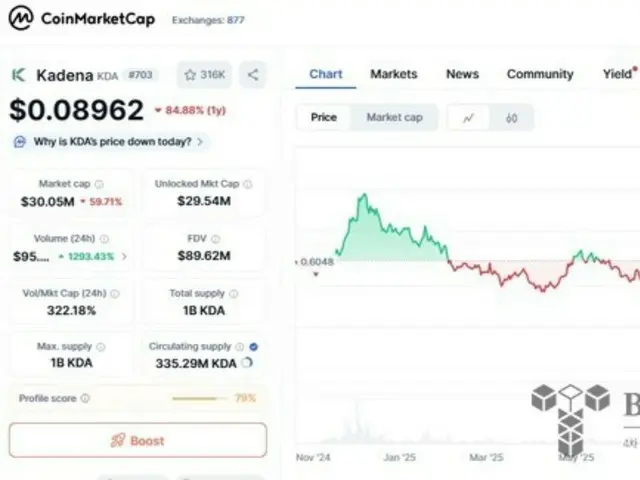Expand the Volume (24h) details chevron

click(x=124, y=257)
